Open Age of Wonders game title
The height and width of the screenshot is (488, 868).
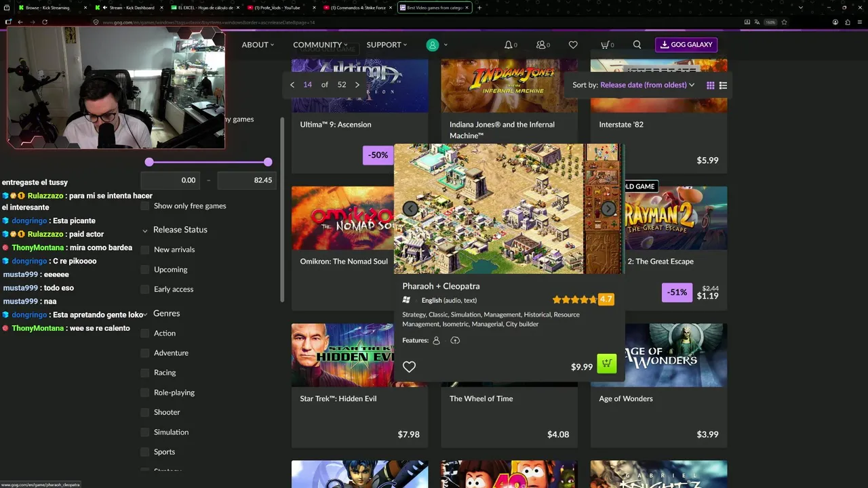tap(626, 399)
